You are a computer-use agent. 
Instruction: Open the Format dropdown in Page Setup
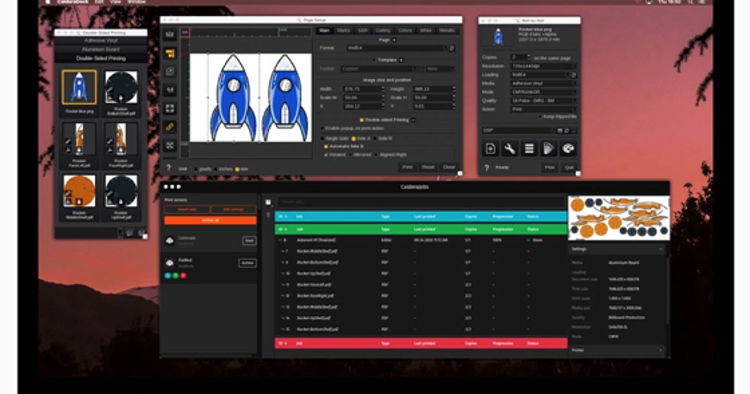(x=396, y=48)
